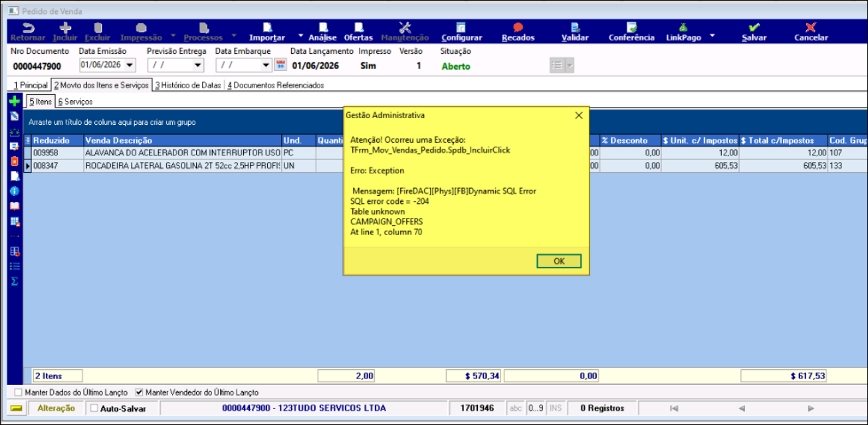
Task: Click the LinkPago money bag icon
Action: pyautogui.click(x=683, y=27)
